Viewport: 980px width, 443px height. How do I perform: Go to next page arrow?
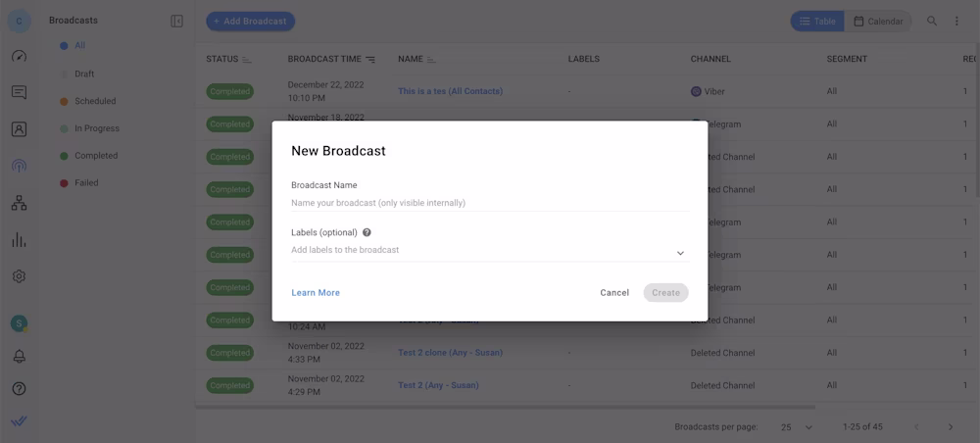tap(951, 427)
